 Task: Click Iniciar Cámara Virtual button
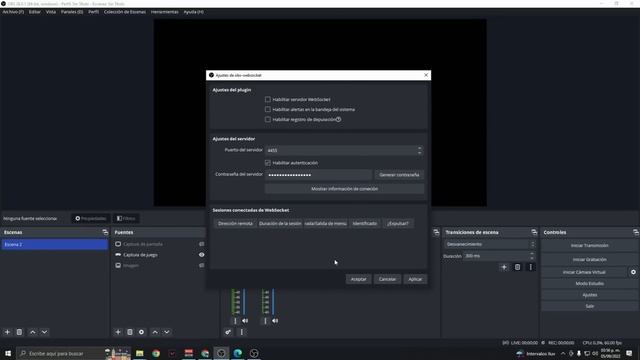coord(584,272)
